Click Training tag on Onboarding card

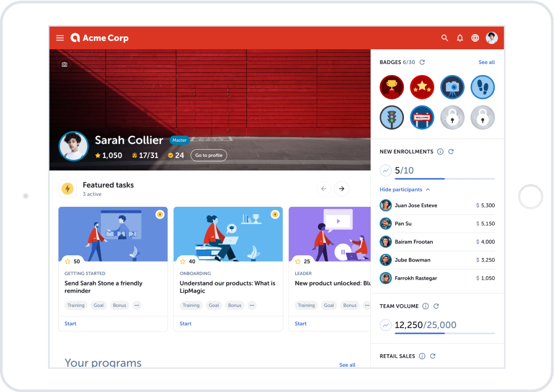coord(191,305)
